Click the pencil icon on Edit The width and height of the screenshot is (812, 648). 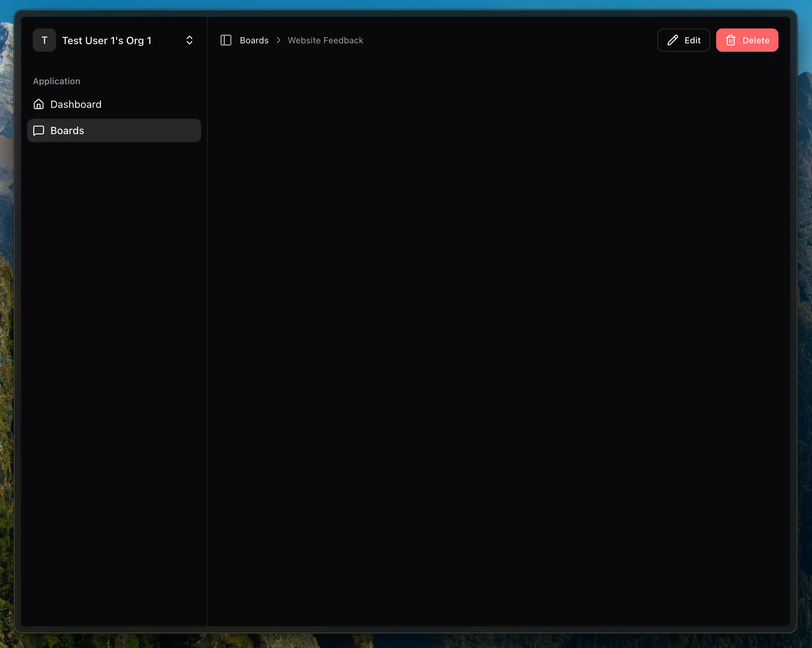click(x=673, y=40)
